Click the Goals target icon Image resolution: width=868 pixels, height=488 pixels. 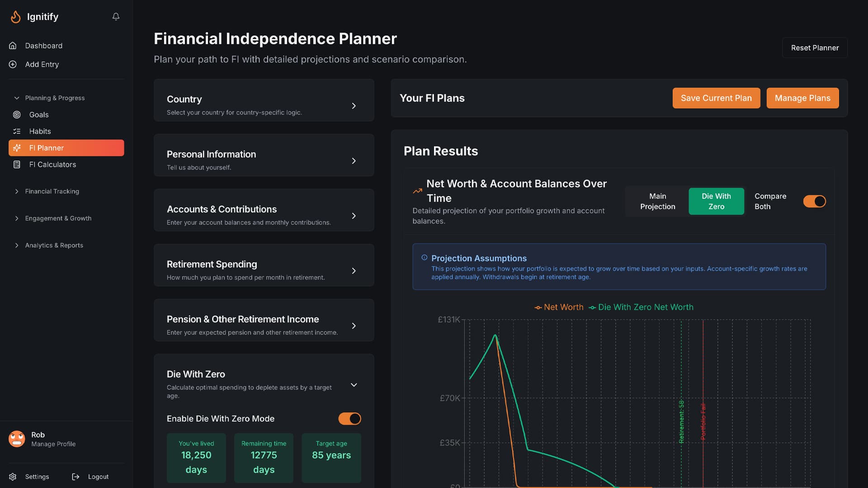pos(17,115)
